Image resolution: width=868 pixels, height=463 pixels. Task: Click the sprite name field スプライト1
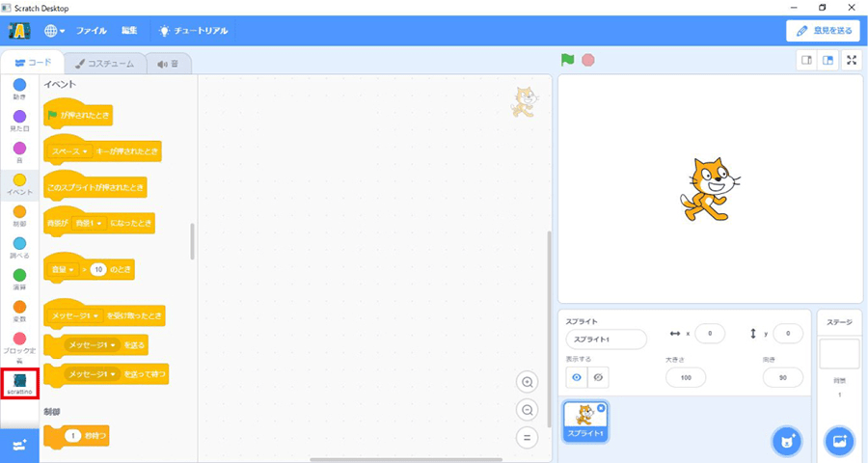[607, 339]
